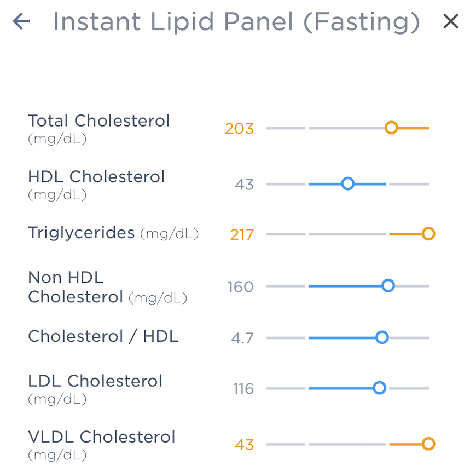Click the Instant Lipid Panel title
The image size is (476, 471).
click(237, 22)
